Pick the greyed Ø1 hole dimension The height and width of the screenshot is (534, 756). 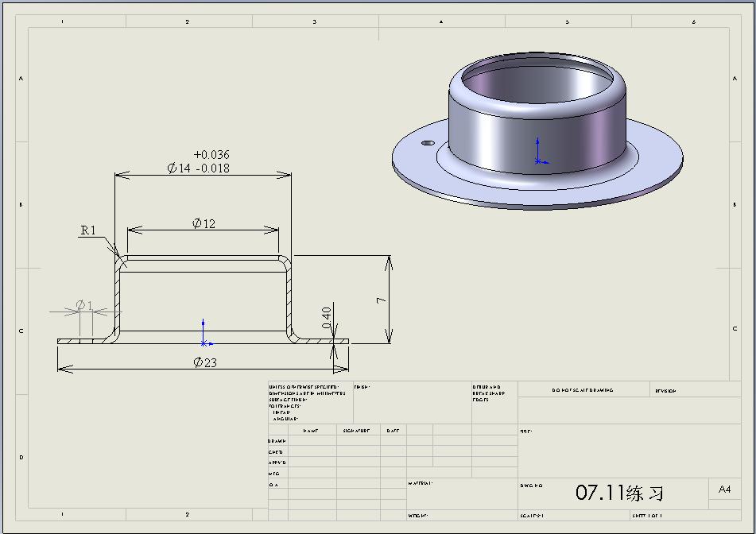[x=84, y=305]
